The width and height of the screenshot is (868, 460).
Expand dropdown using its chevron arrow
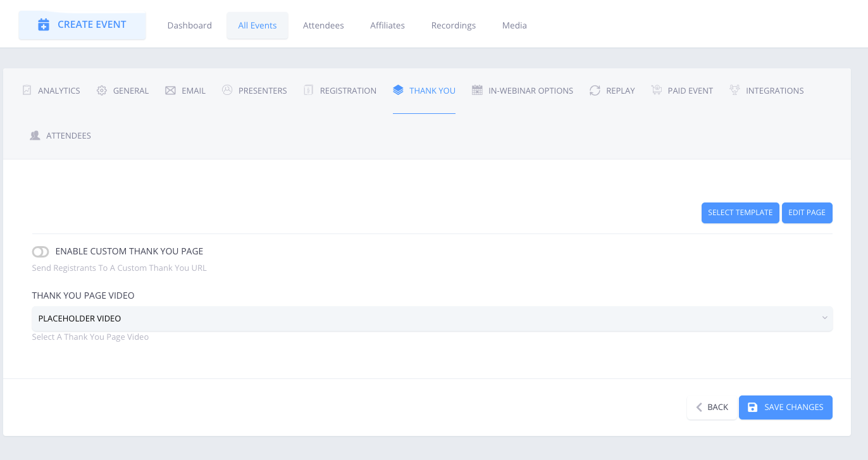[x=824, y=318]
